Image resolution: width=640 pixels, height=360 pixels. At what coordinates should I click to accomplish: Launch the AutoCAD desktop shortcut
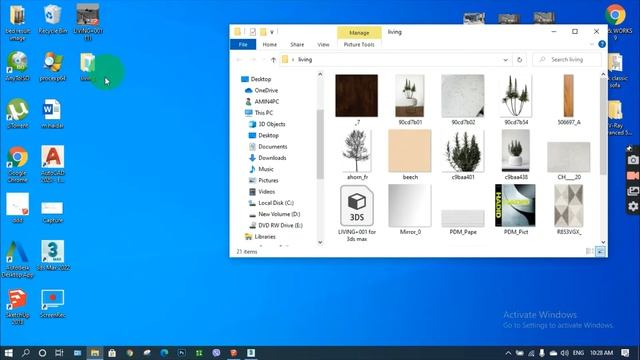[53, 164]
